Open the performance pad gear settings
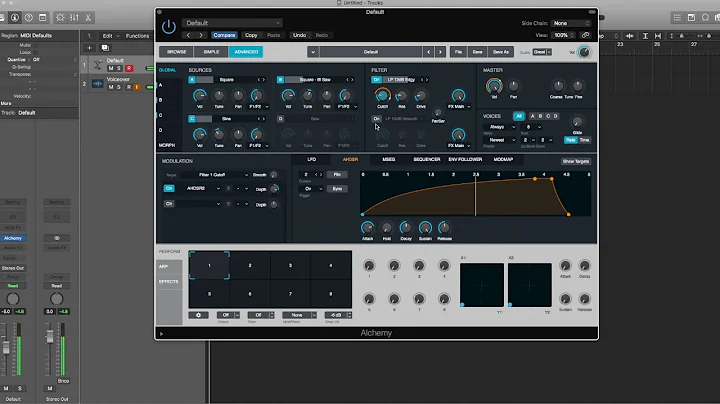 point(198,315)
